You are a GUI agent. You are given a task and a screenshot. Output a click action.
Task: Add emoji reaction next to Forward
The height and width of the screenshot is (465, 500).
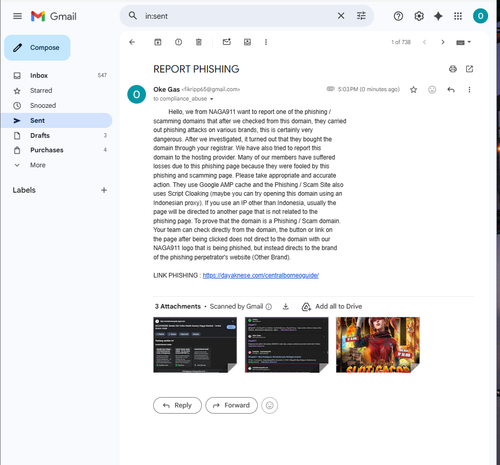click(x=269, y=405)
